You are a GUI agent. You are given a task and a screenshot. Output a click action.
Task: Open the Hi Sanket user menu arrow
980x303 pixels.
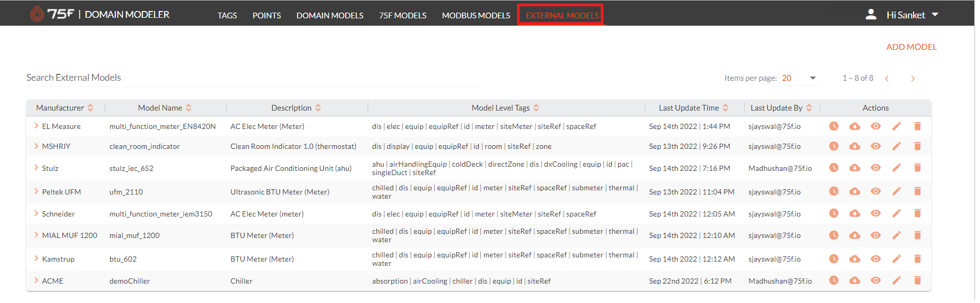tap(935, 15)
